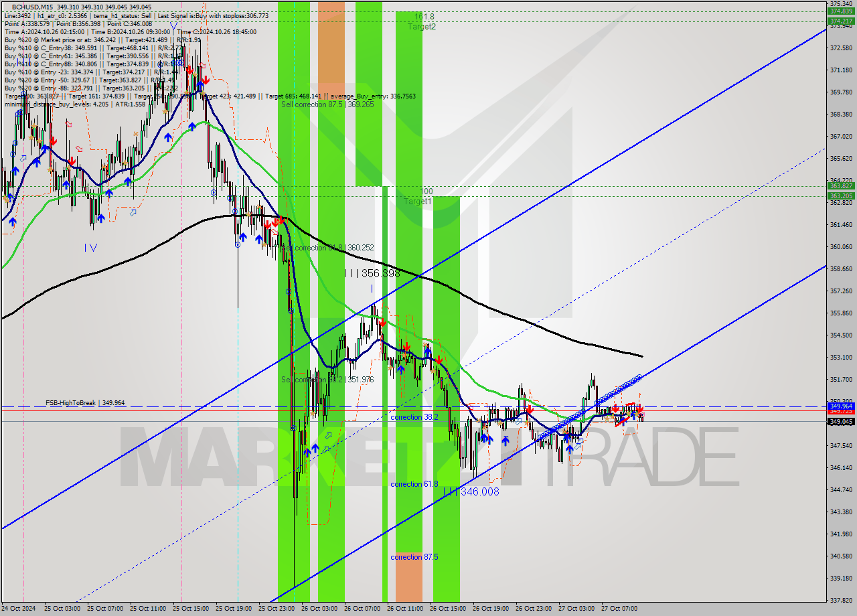Click the green 363.827 price tag
This screenshot has width=857, height=616.
coord(841,185)
